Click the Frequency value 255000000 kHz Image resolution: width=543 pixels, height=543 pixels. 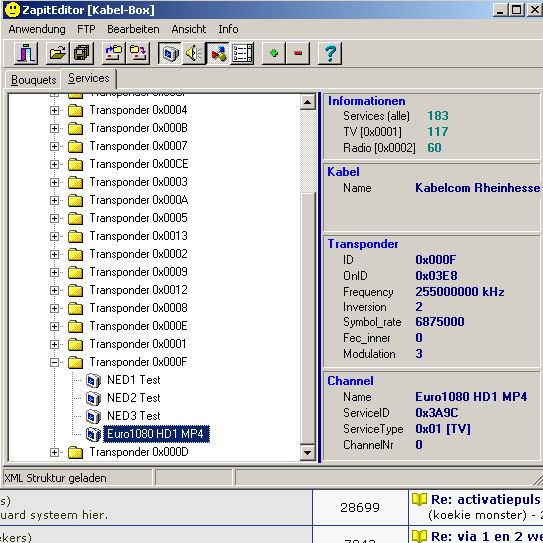pos(460,292)
